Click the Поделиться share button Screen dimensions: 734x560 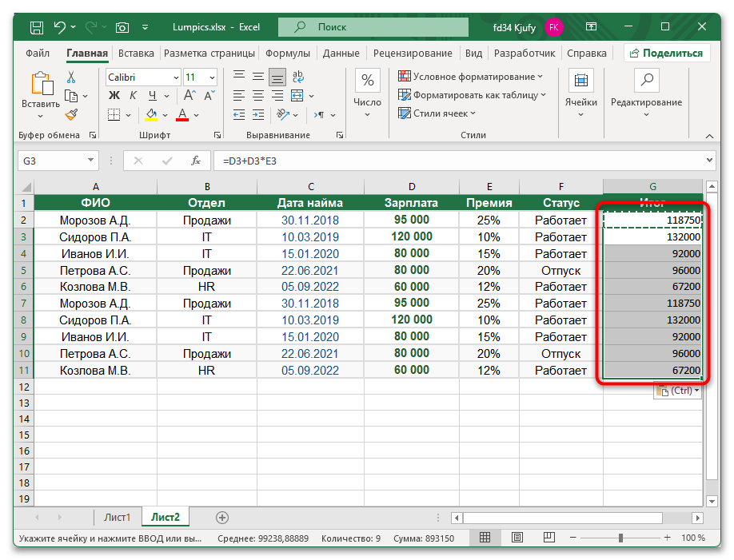coord(667,54)
